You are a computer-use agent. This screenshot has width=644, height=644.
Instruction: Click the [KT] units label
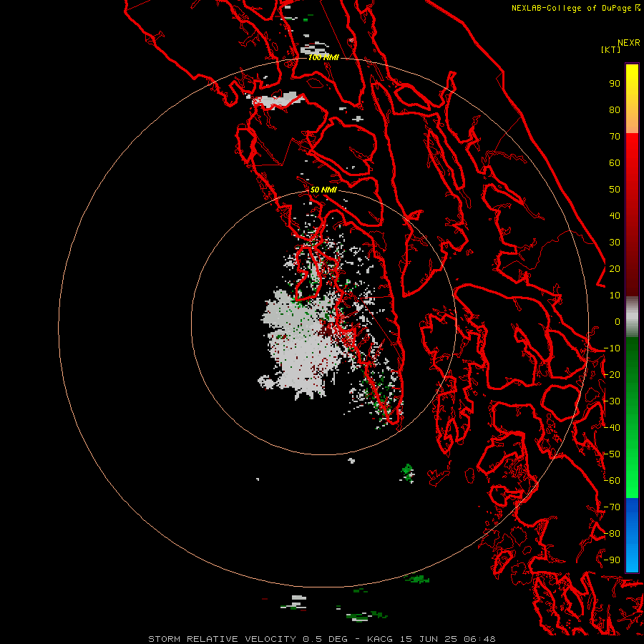click(x=611, y=49)
